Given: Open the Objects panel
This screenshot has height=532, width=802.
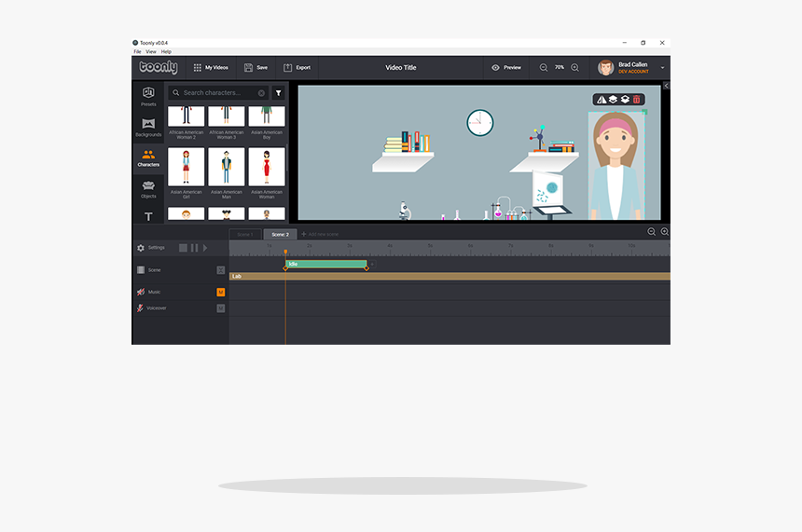Looking at the screenshot, I should pyautogui.click(x=148, y=189).
